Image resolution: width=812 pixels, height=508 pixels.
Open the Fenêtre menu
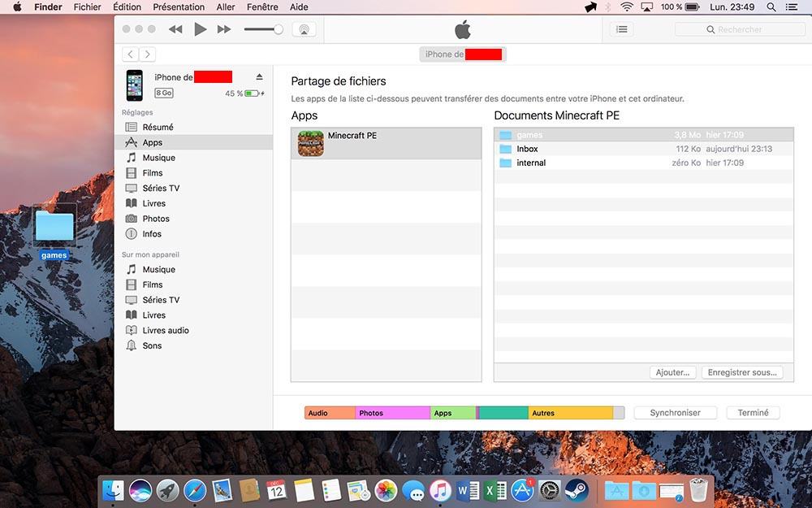pyautogui.click(x=262, y=7)
